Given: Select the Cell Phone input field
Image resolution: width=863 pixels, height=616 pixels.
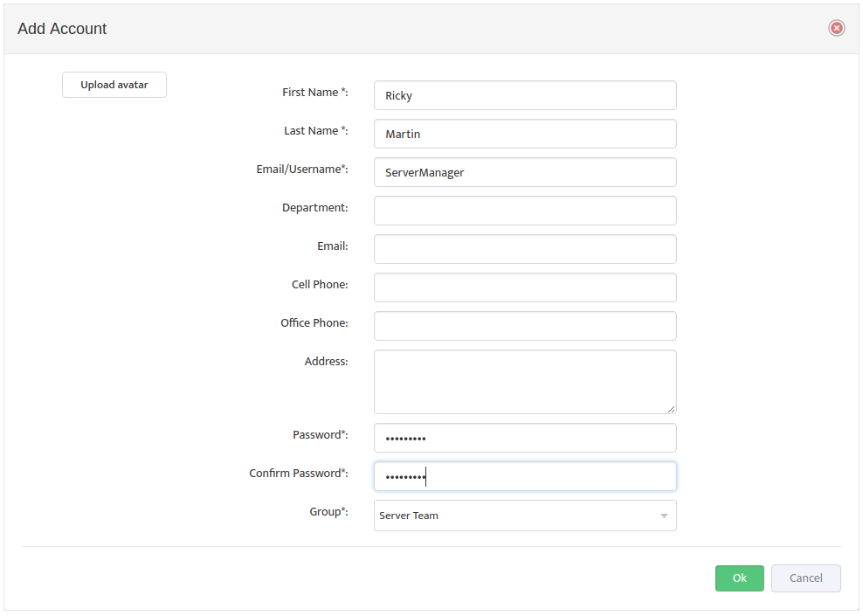Looking at the screenshot, I should pyautogui.click(x=525, y=287).
